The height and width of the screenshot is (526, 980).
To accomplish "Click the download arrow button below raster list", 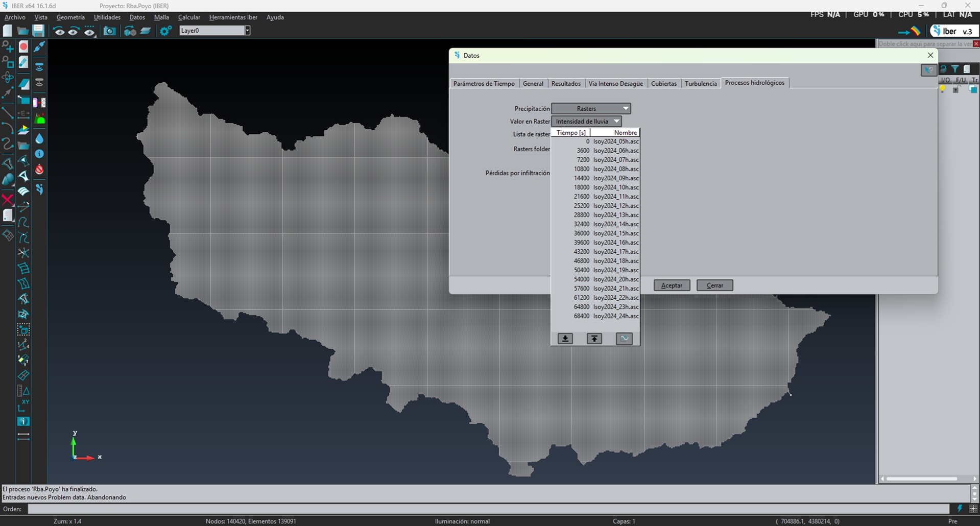I will point(565,339).
